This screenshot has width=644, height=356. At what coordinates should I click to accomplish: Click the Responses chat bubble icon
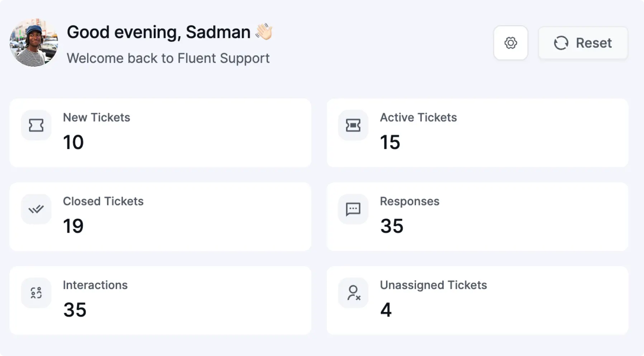(353, 209)
